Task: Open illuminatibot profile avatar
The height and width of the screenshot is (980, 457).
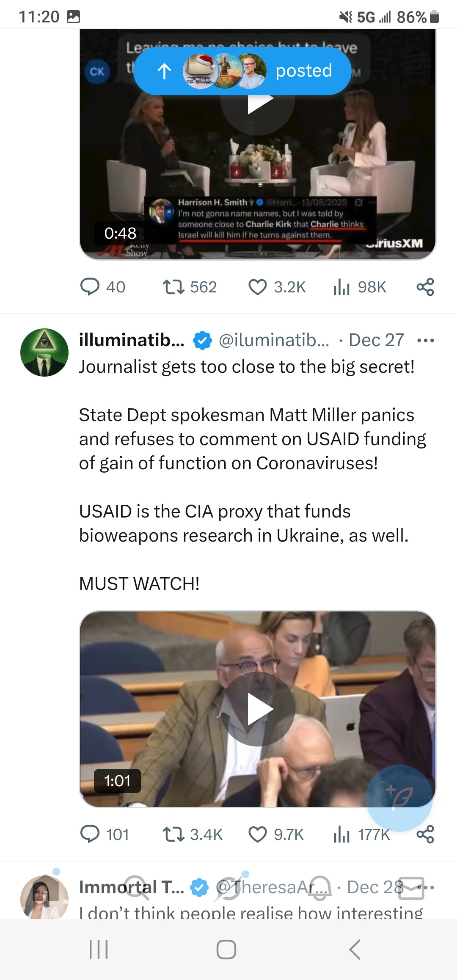Action: [44, 352]
